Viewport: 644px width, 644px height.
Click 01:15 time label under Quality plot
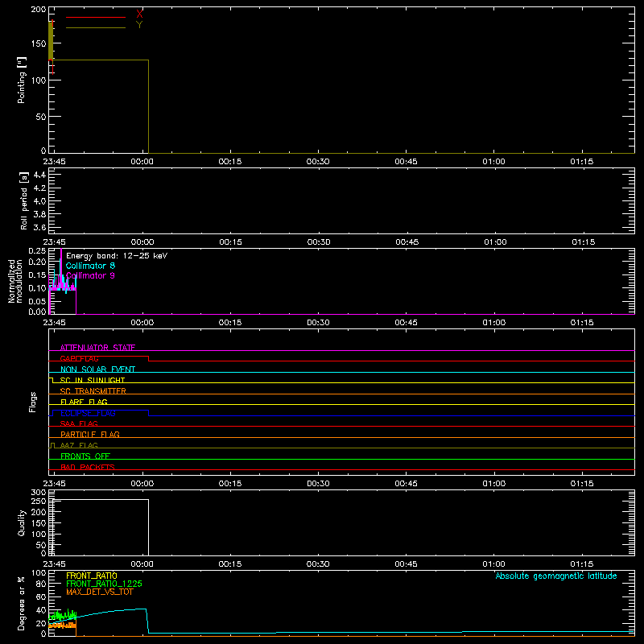click(x=582, y=564)
